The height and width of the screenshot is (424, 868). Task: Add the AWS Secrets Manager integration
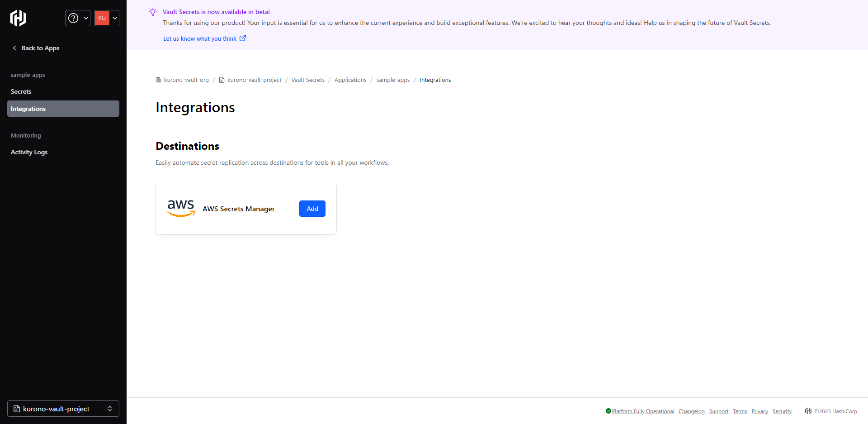[312, 209]
